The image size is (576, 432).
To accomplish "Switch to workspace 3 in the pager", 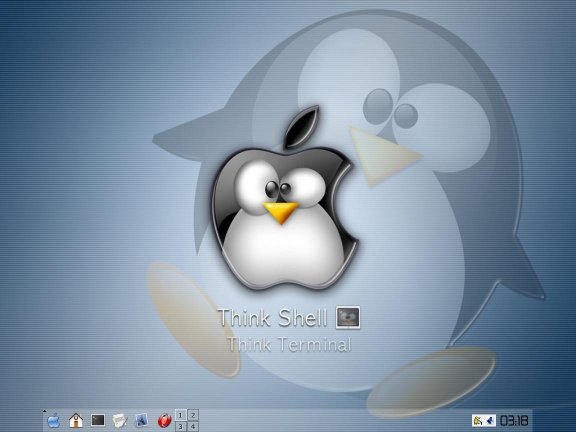I will [x=180, y=426].
